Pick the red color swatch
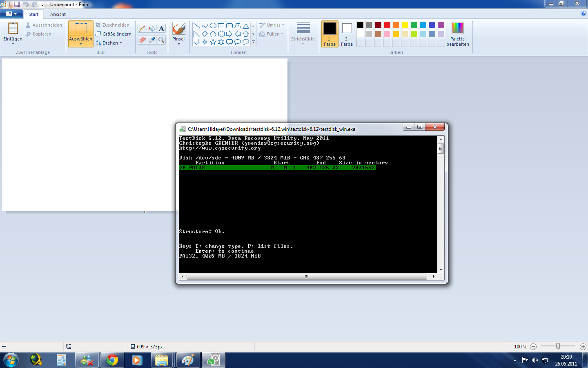The image size is (588, 368). [387, 25]
